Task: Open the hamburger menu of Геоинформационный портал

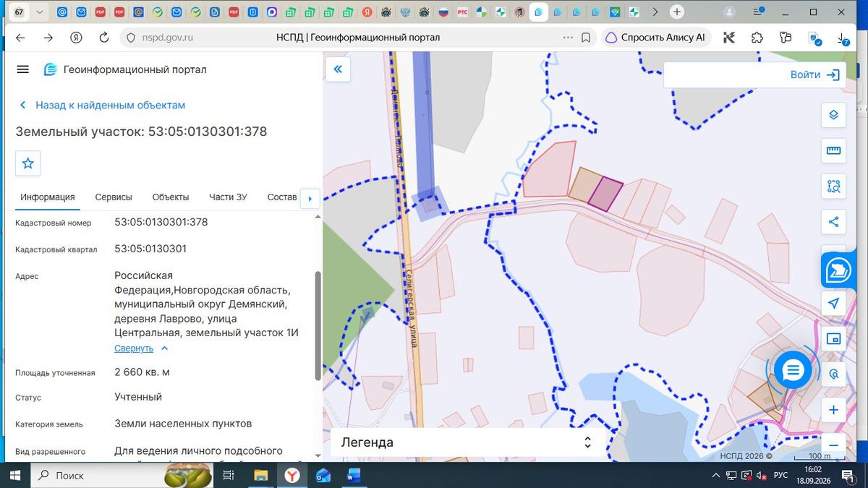Action: click(22, 69)
